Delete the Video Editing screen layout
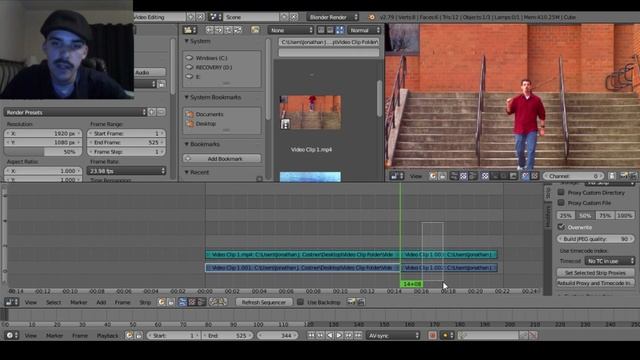Viewport: 640px width, 360px height. [200, 17]
